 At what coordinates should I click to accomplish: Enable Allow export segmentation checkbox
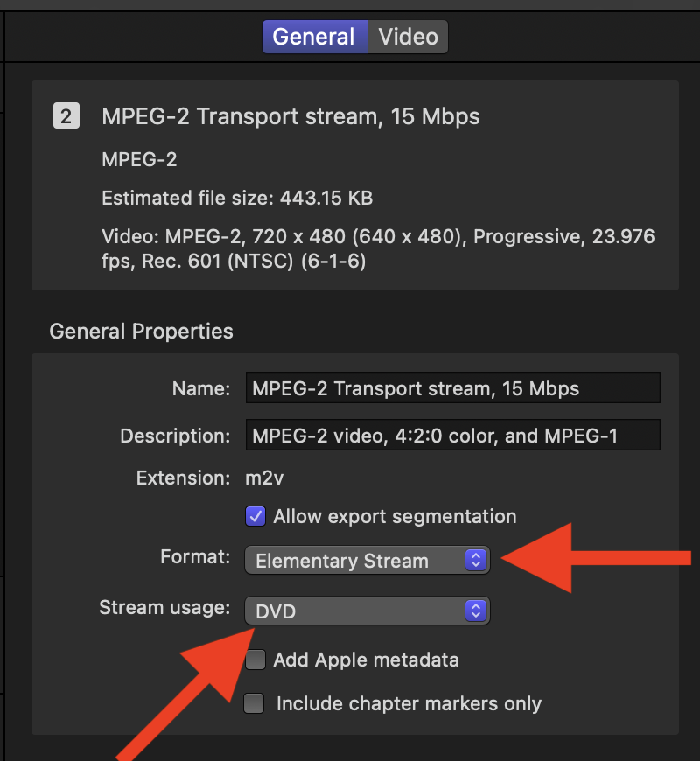(255, 516)
